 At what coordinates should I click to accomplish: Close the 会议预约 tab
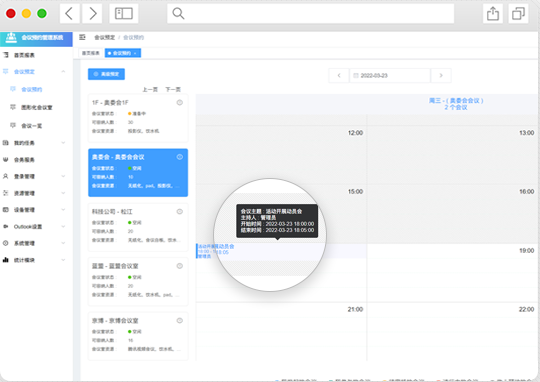click(x=135, y=53)
